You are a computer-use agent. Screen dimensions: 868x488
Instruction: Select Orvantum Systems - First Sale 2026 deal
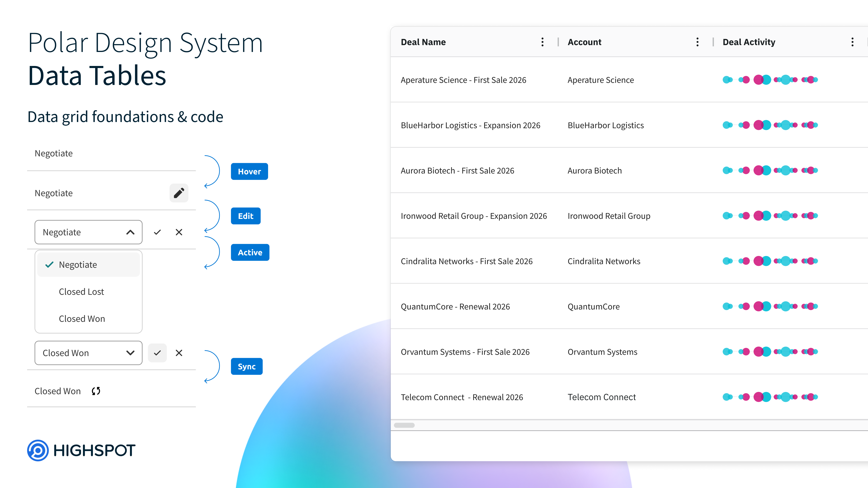(x=465, y=352)
